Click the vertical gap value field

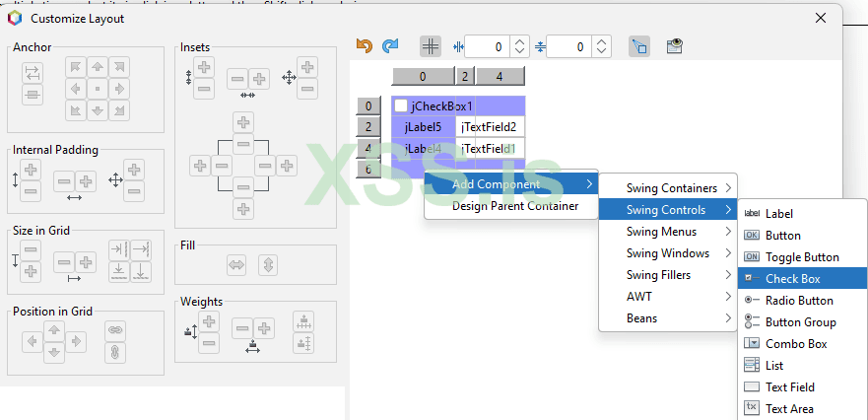(x=569, y=47)
